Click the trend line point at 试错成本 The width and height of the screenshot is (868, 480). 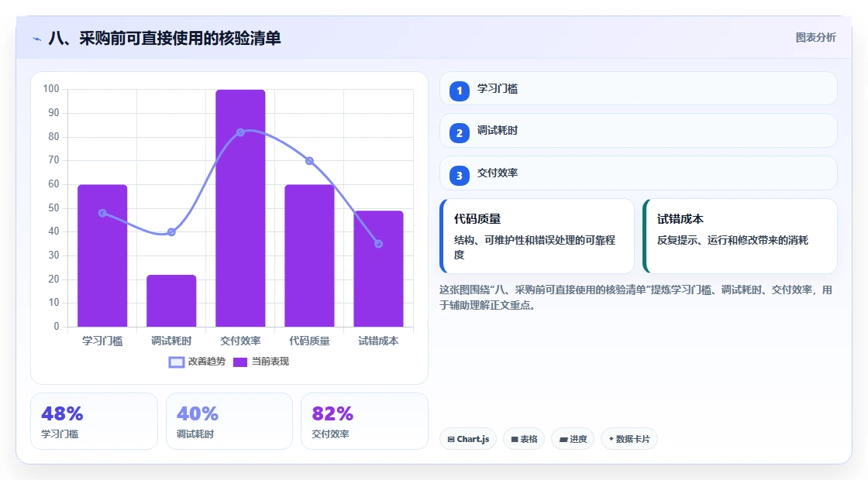(379, 244)
